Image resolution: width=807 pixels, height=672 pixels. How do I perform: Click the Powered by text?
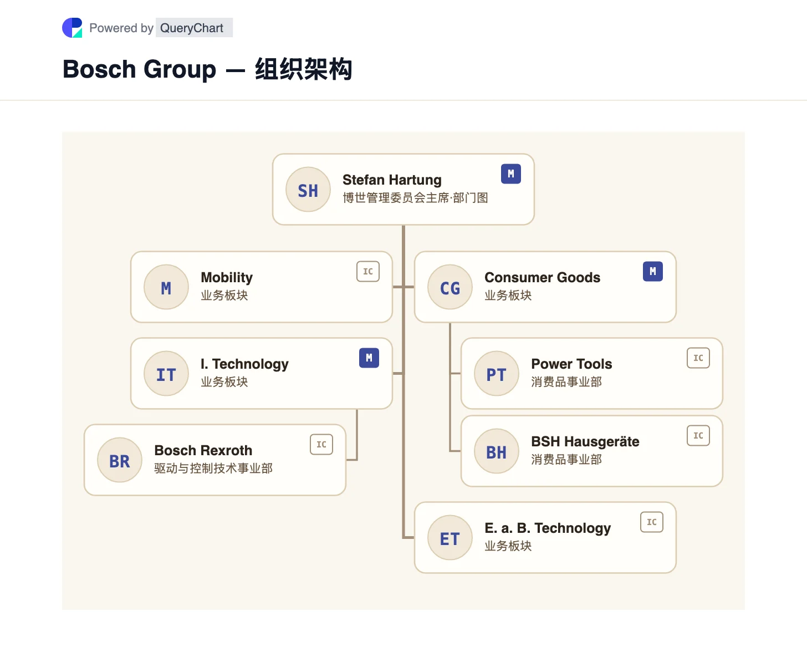[121, 28]
